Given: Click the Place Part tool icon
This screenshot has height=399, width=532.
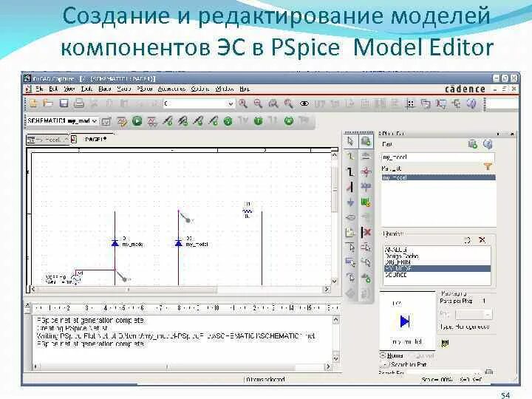Looking at the screenshot, I should pos(366,141).
